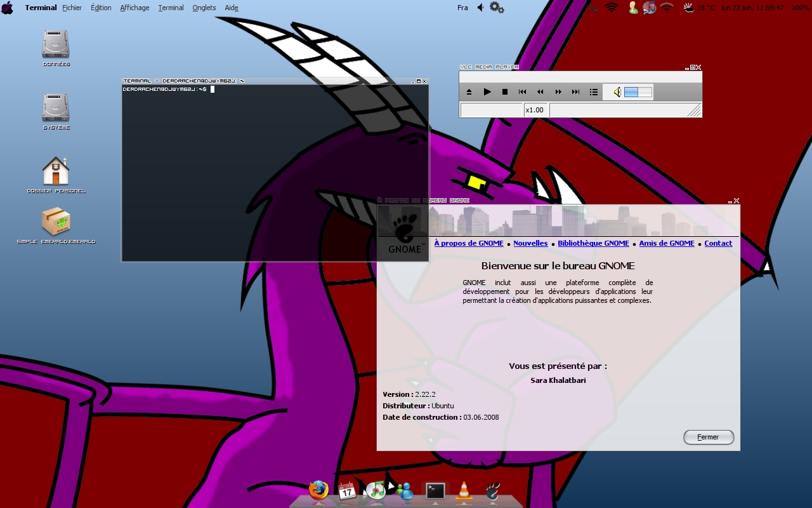Open the Terminal menu after Affichage

(171, 8)
